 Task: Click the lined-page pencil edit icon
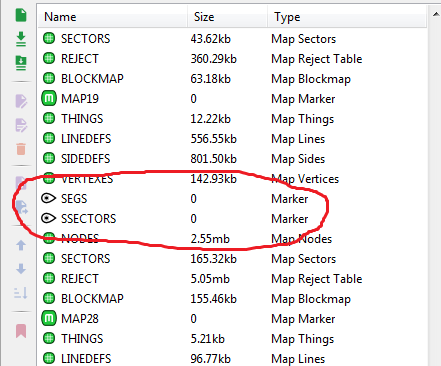[x=21, y=125]
